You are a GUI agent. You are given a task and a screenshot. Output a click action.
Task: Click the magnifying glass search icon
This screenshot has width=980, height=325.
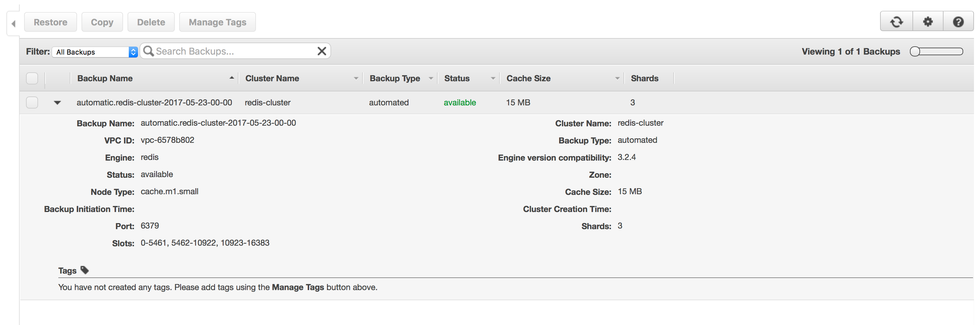coord(148,51)
